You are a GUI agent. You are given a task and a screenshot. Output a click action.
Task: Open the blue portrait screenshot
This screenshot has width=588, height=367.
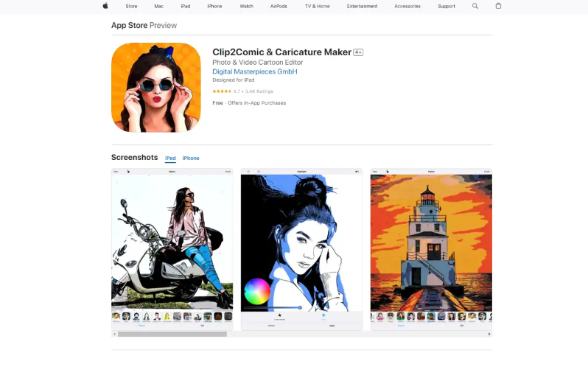coord(301,250)
